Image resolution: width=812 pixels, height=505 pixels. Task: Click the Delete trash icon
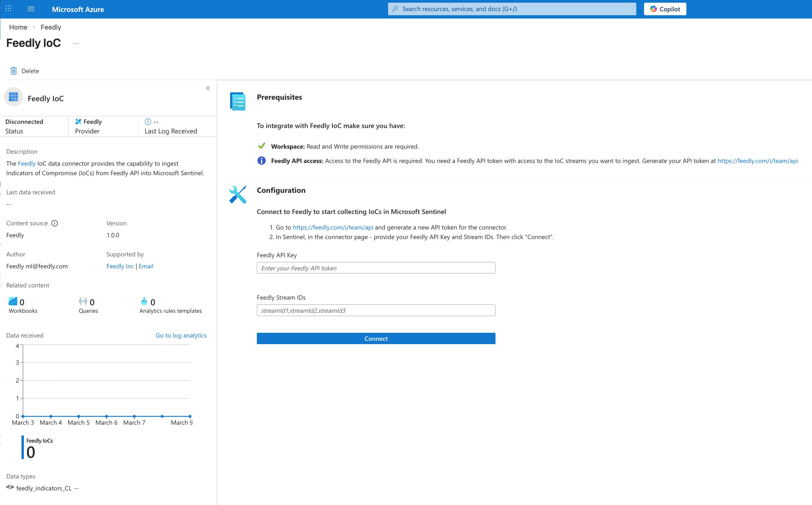click(13, 71)
